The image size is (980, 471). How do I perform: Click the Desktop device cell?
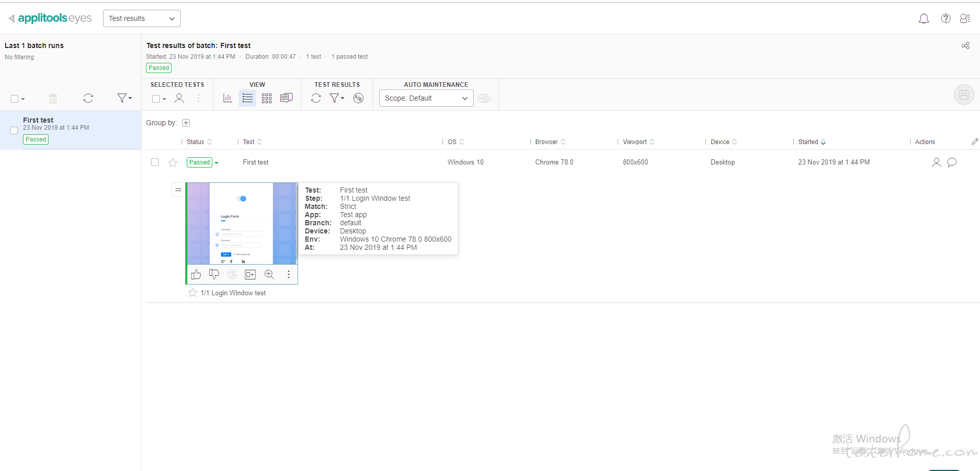point(723,162)
